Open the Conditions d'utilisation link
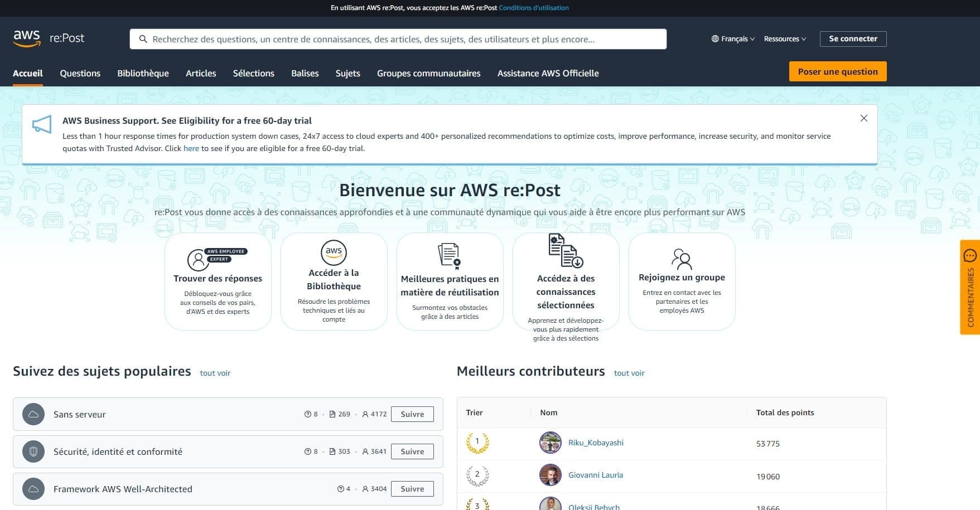The image size is (980, 510). (x=534, y=8)
